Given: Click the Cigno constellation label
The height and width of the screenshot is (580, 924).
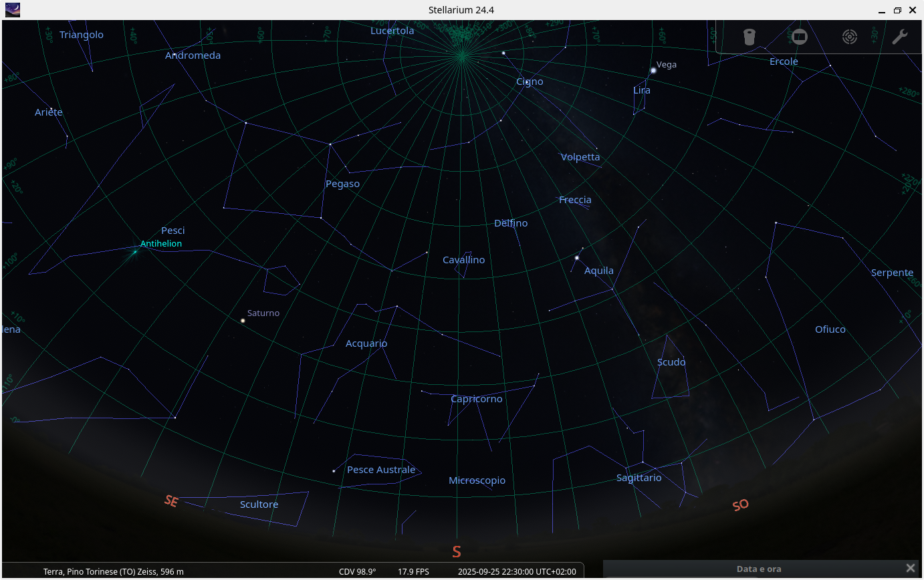Looking at the screenshot, I should 530,81.
